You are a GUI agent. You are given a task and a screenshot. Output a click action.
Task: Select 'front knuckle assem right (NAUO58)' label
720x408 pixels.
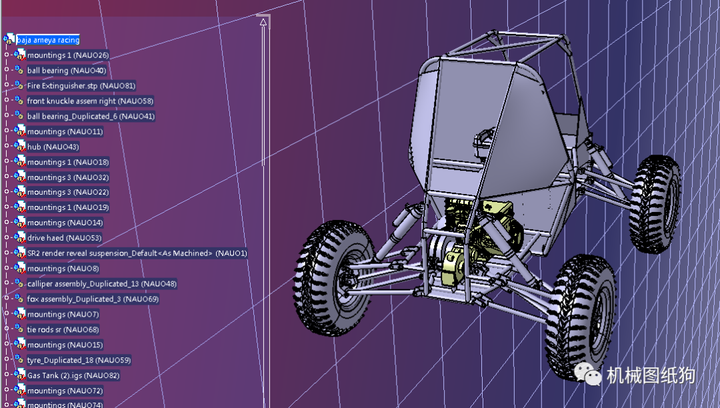pos(90,101)
